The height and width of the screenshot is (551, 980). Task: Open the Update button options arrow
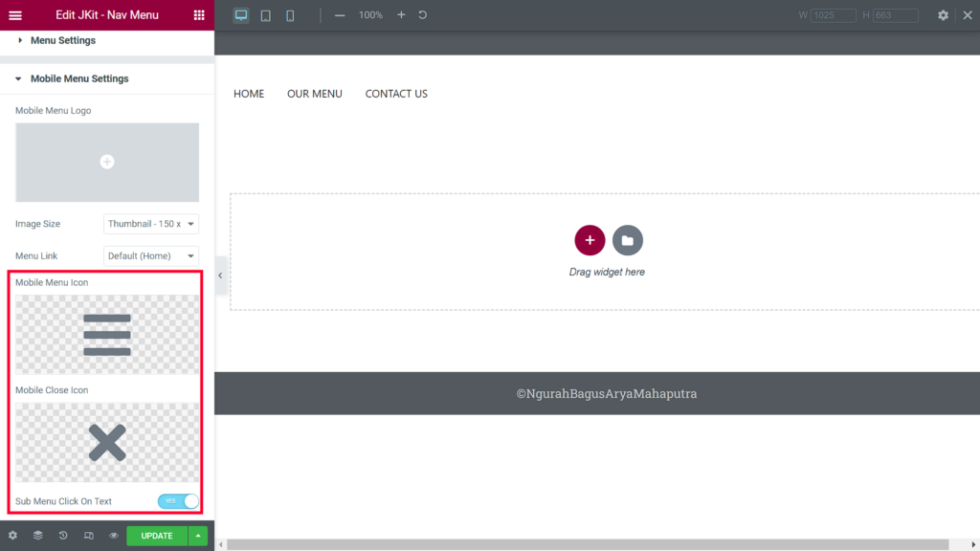point(198,536)
